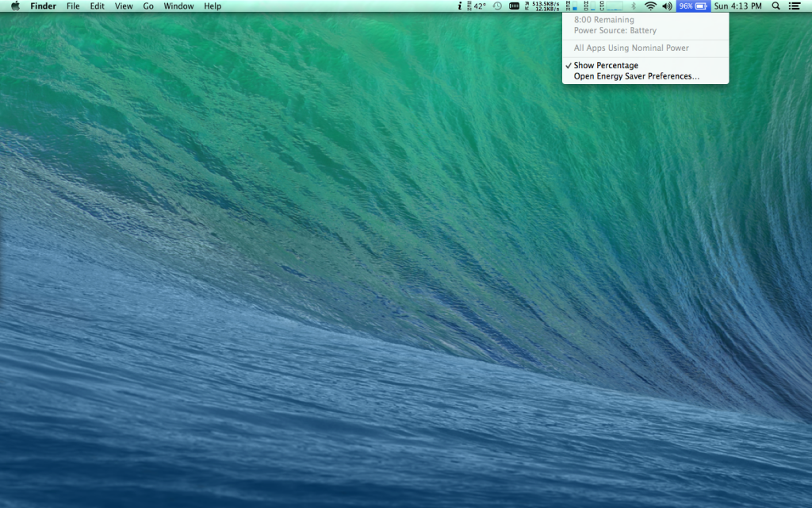This screenshot has width=812, height=508.
Task: Open the File menu
Action: pyautogui.click(x=73, y=6)
